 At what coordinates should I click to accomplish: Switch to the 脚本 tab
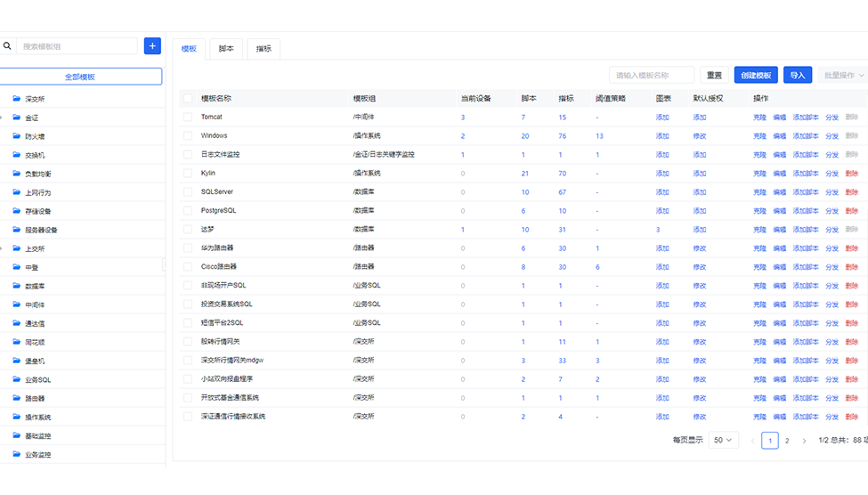coord(226,49)
